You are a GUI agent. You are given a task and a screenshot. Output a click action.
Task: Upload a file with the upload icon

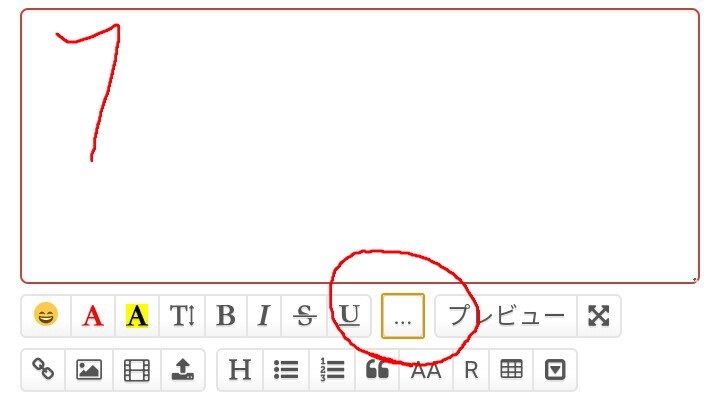183,369
